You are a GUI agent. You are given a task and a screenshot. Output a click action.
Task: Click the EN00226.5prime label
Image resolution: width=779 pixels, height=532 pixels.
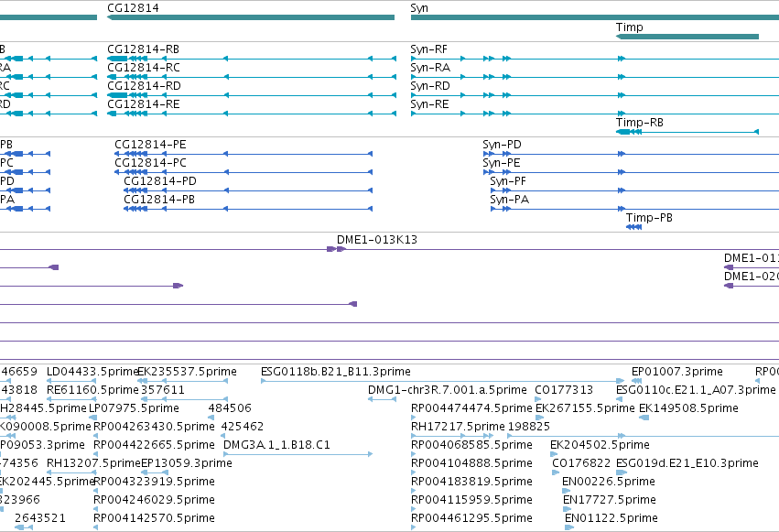point(609,482)
